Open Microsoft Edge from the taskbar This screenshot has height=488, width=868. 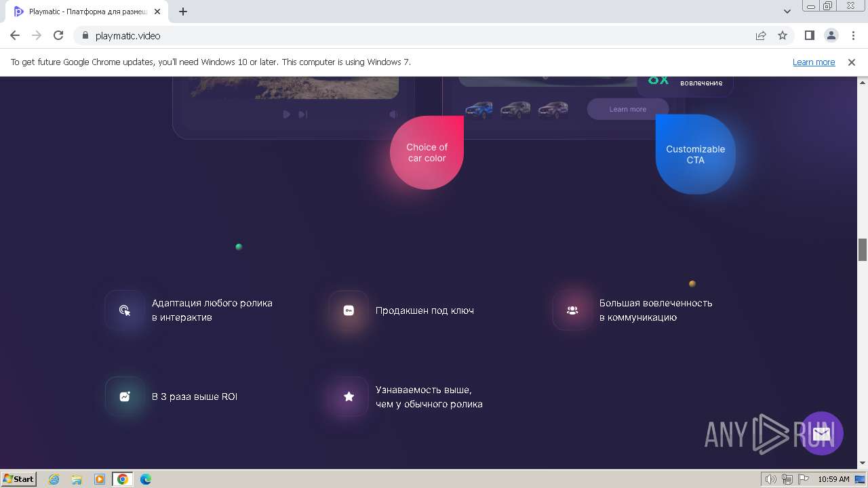pyautogui.click(x=146, y=479)
